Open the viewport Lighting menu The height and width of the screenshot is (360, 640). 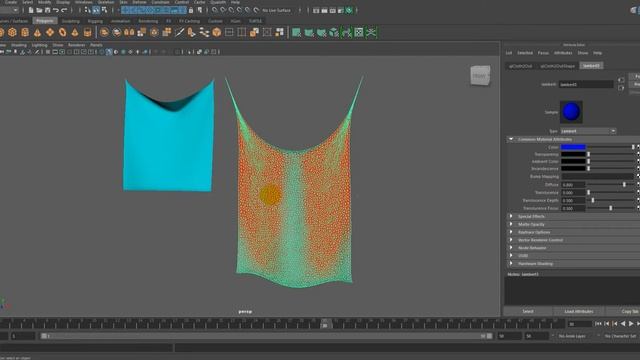tap(40, 45)
